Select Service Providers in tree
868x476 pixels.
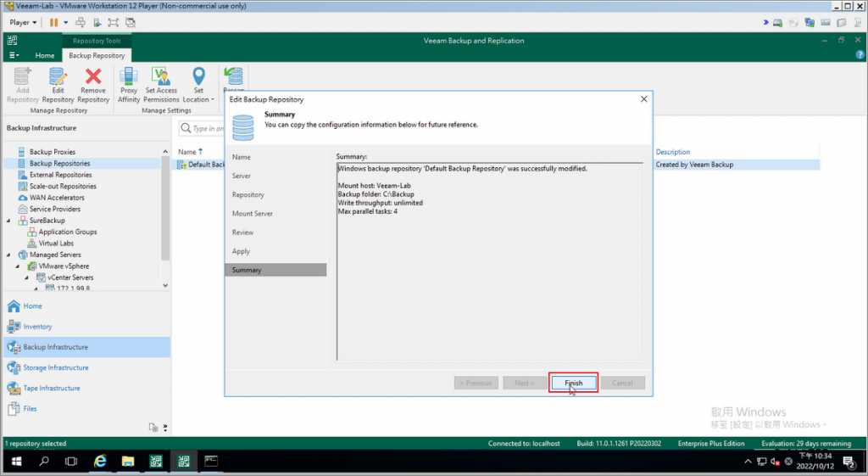pyautogui.click(x=55, y=209)
